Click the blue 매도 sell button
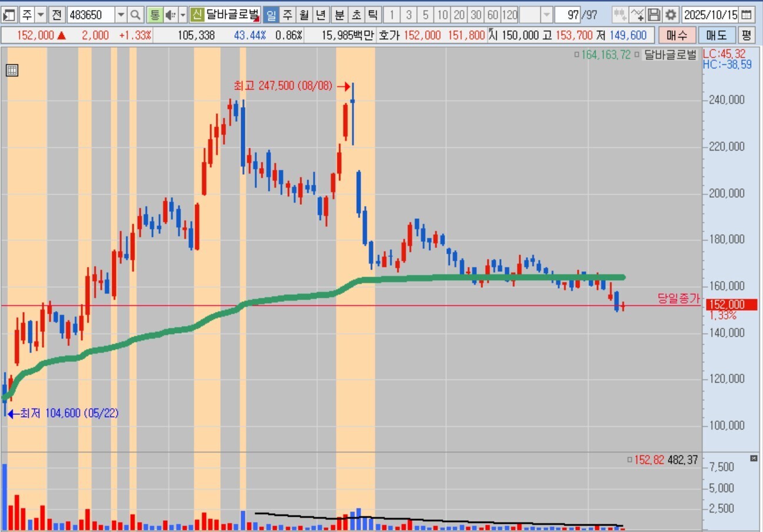763x532 pixels. point(716,35)
